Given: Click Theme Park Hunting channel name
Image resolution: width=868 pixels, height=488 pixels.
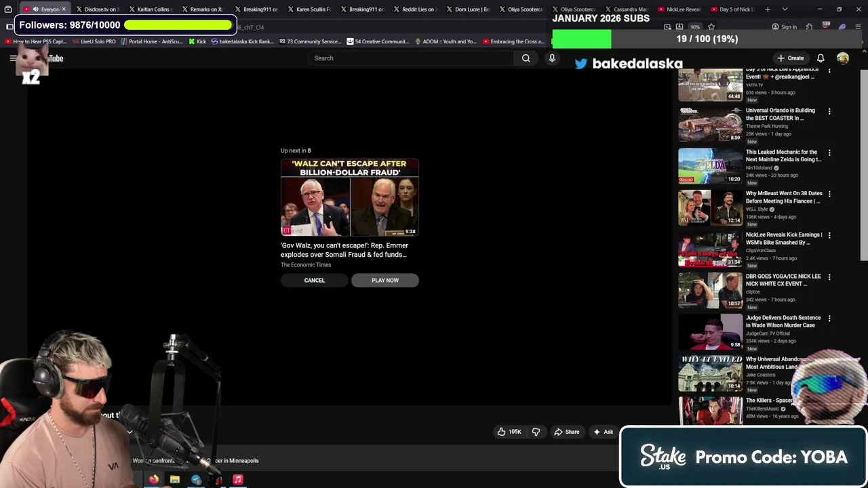Looking at the screenshot, I should (767, 126).
